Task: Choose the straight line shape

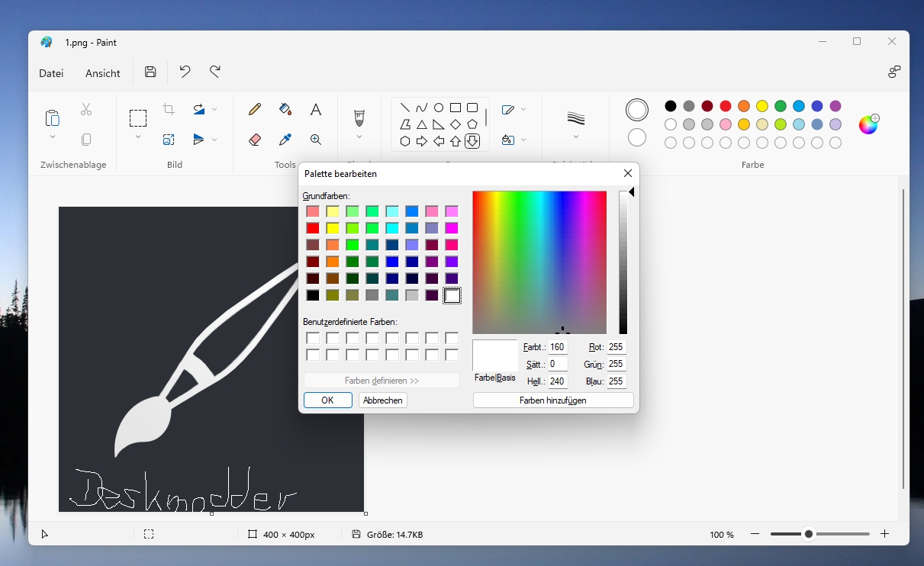Action: pyautogui.click(x=405, y=108)
